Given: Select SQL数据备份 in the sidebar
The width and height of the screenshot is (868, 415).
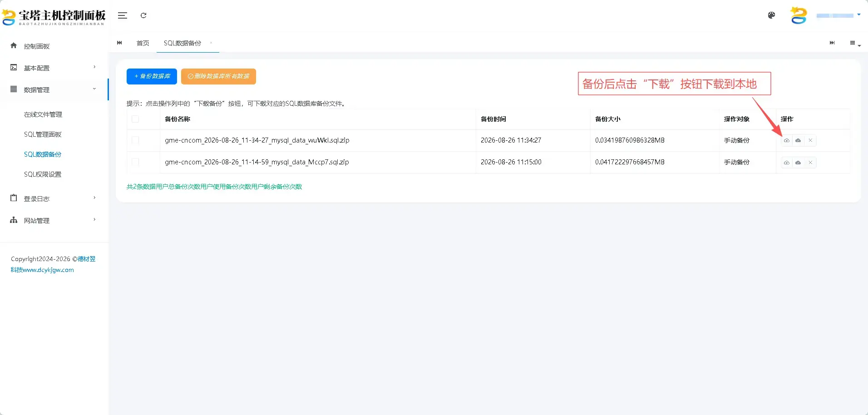Looking at the screenshot, I should (43, 154).
